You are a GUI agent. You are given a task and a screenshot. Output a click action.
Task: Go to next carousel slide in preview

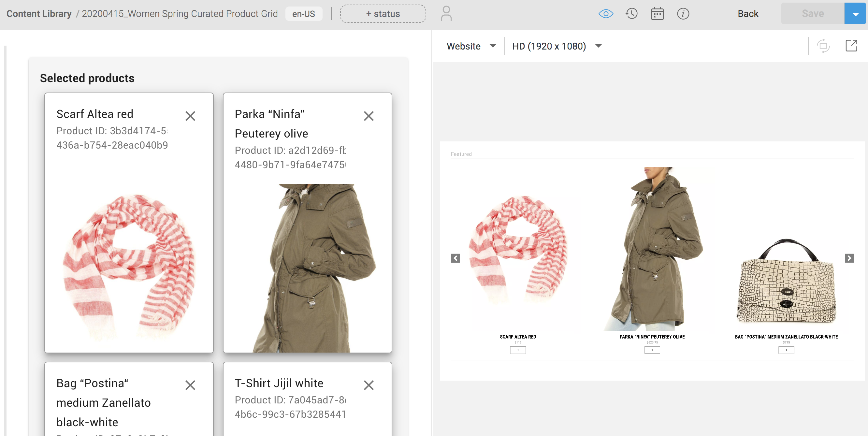[849, 258]
